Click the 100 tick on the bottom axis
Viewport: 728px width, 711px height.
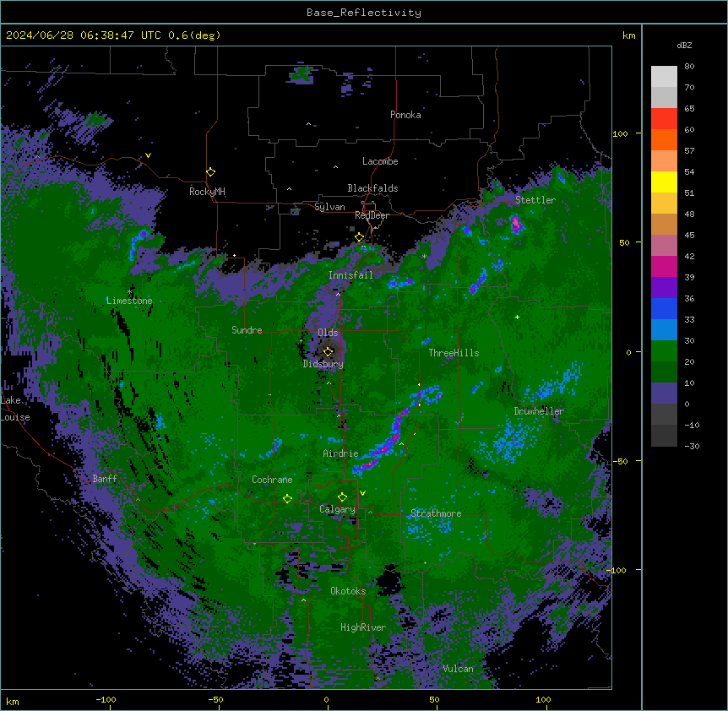tap(543, 699)
